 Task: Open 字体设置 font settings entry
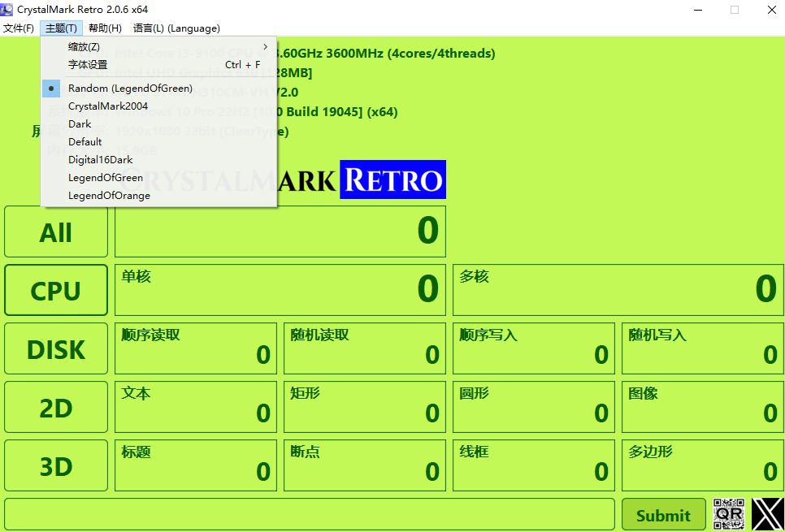[158, 64]
